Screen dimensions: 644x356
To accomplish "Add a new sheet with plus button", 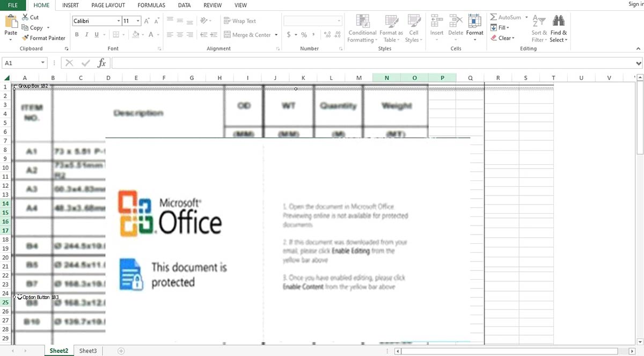I will pyautogui.click(x=121, y=351).
